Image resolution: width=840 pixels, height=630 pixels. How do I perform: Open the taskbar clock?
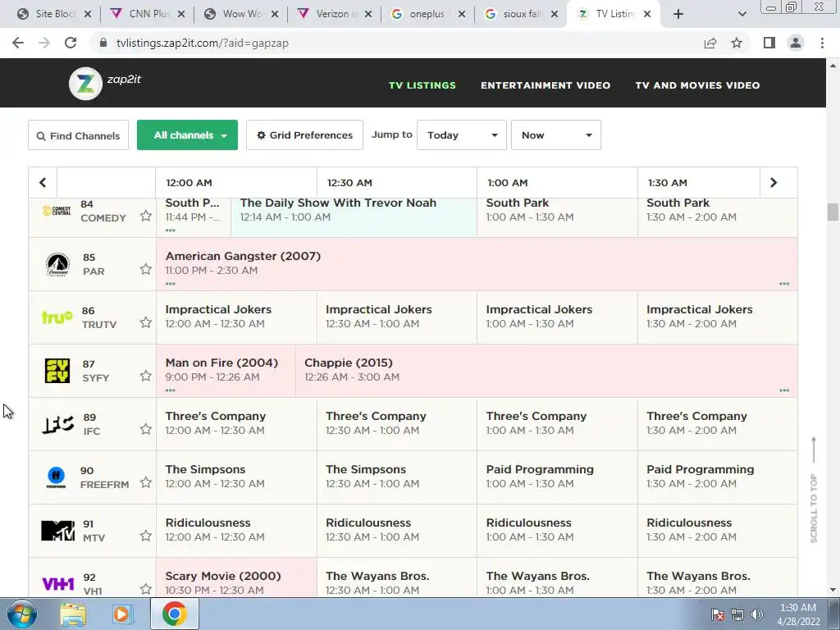(x=798, y=614)
